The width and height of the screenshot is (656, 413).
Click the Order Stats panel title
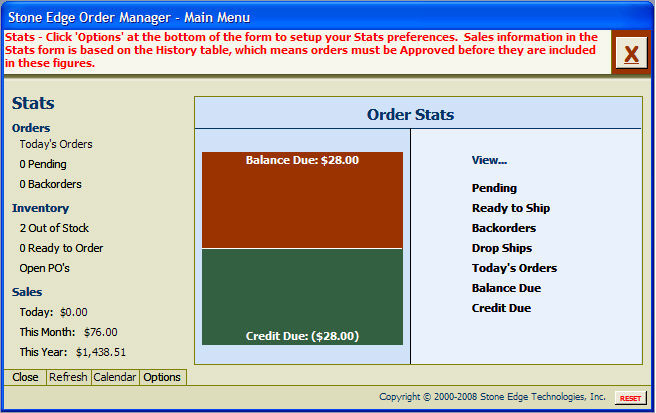pyautogui.click(x=410, y=115)
